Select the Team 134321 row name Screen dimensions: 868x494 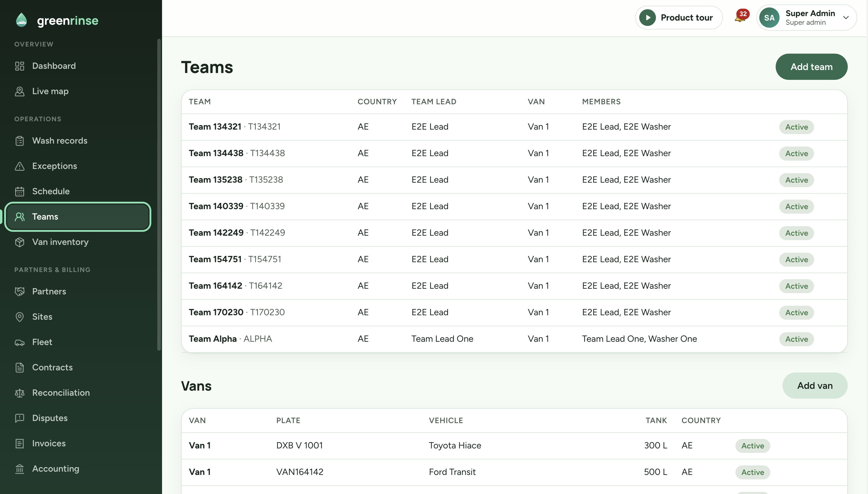pos(215,127)
